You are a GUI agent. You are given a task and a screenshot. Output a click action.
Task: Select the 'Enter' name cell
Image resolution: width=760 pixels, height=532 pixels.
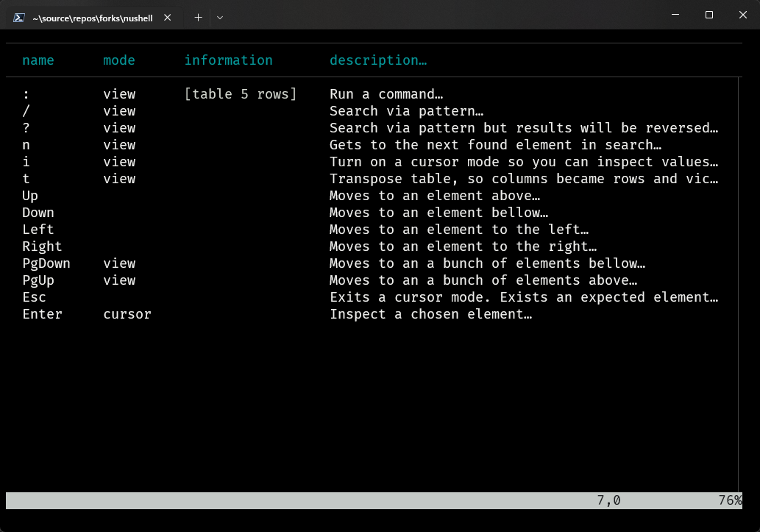42,314
